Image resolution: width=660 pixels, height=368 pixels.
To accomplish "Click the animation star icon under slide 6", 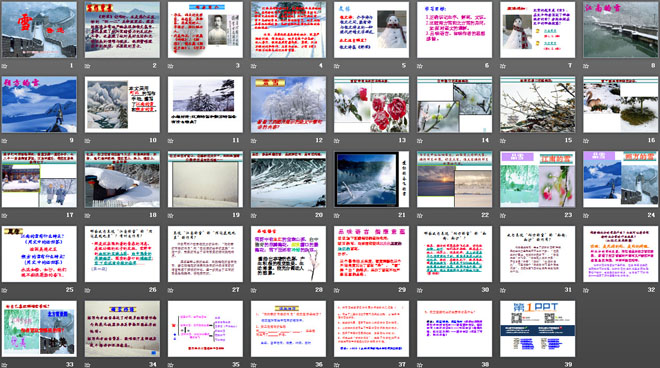I will [420, 66].
